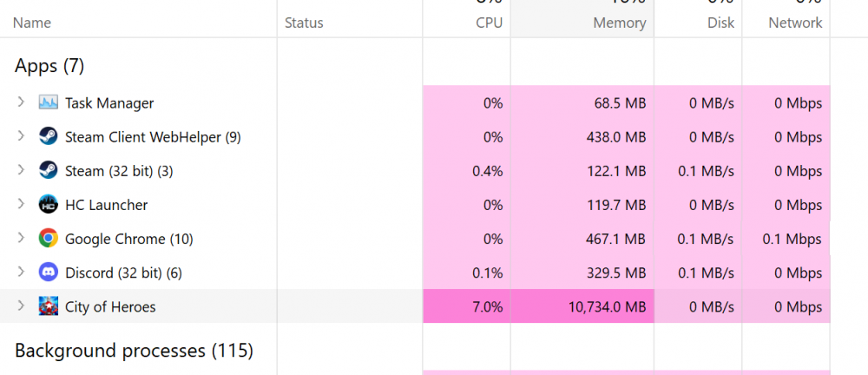Sort processes by the Name column
Image resolution: width=868 pixels, height=375 pixels.
(32, 23)
